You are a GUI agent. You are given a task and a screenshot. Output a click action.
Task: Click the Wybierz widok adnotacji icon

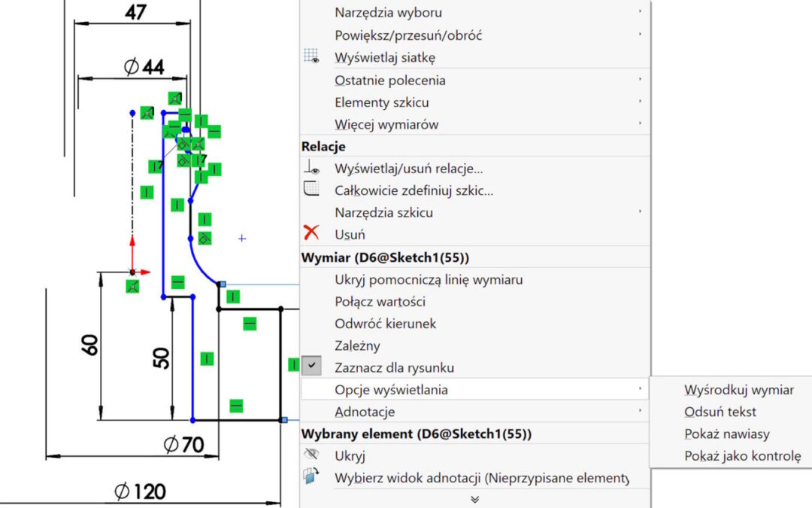(311, 476)
